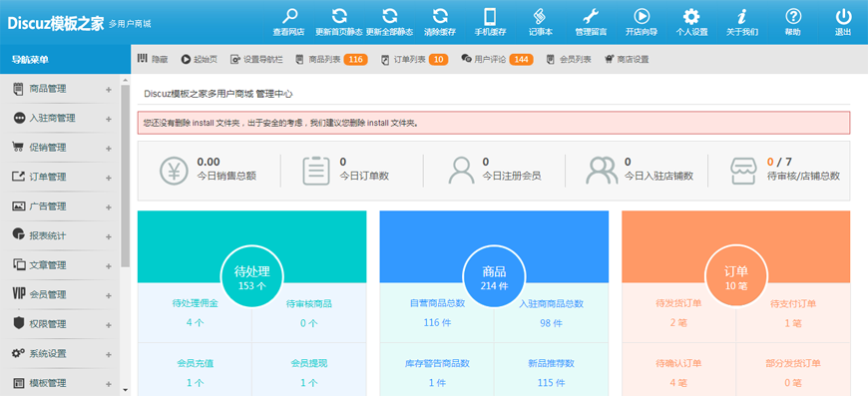Click the 待处理 153个 circle
868x396 pixels.
point(251,276)
